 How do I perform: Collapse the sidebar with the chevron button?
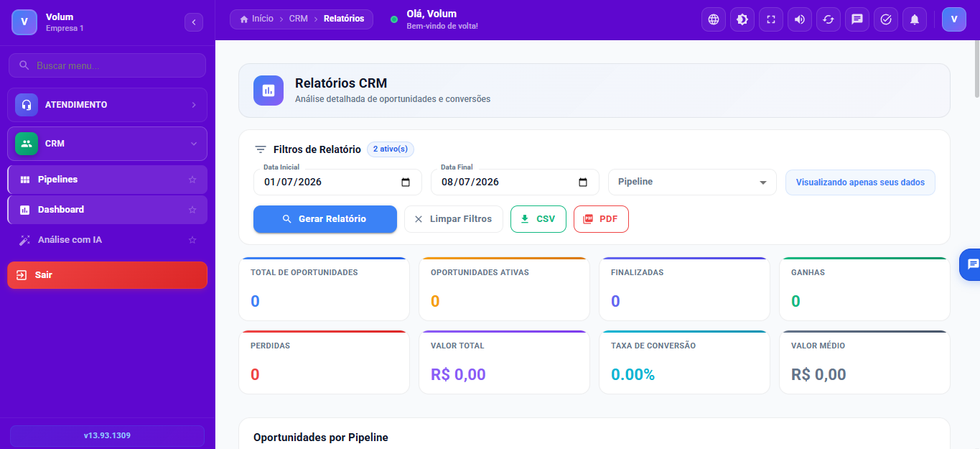coord(194,22)
